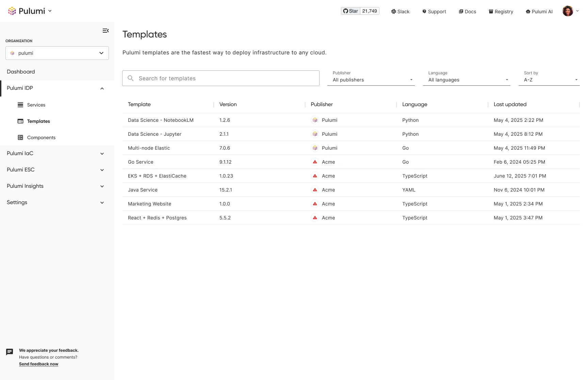This screenshot has height=380, width=588.
Task: Open the Go Service template
Action: [x=141, y=162]
